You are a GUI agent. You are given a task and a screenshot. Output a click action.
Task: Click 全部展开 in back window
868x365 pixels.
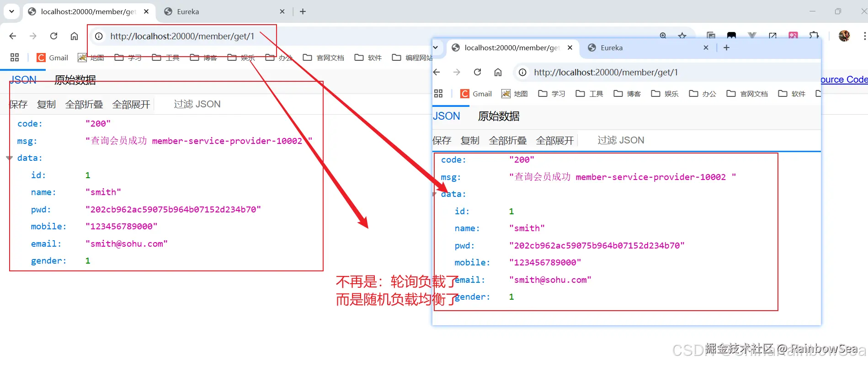click(131, 105)
